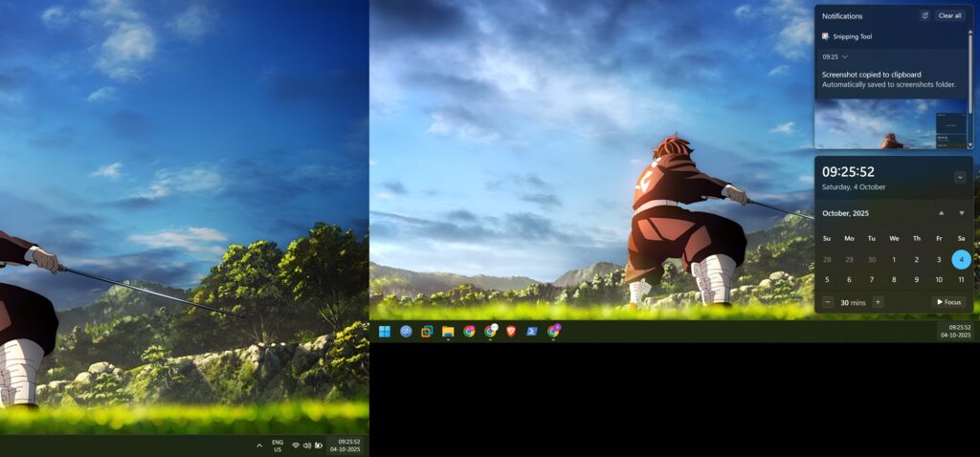
Task: Go to previous month in the calendar
Action: tap(941, 213)
